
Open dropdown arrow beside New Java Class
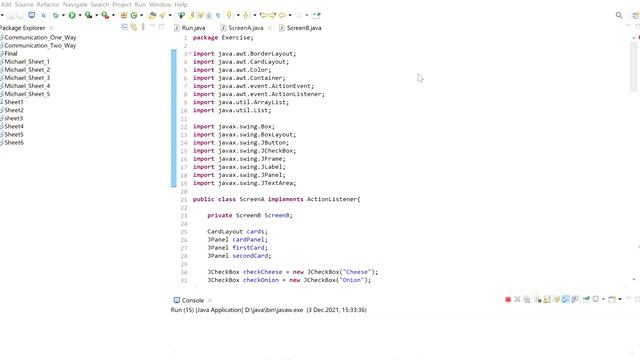[142, 15]
